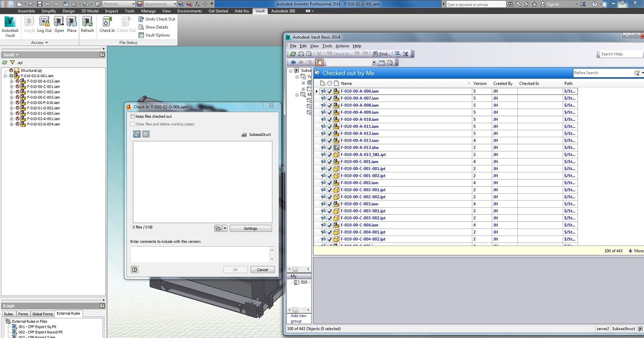
Task: Open the Material dropdown
Action: pos(132,4)
